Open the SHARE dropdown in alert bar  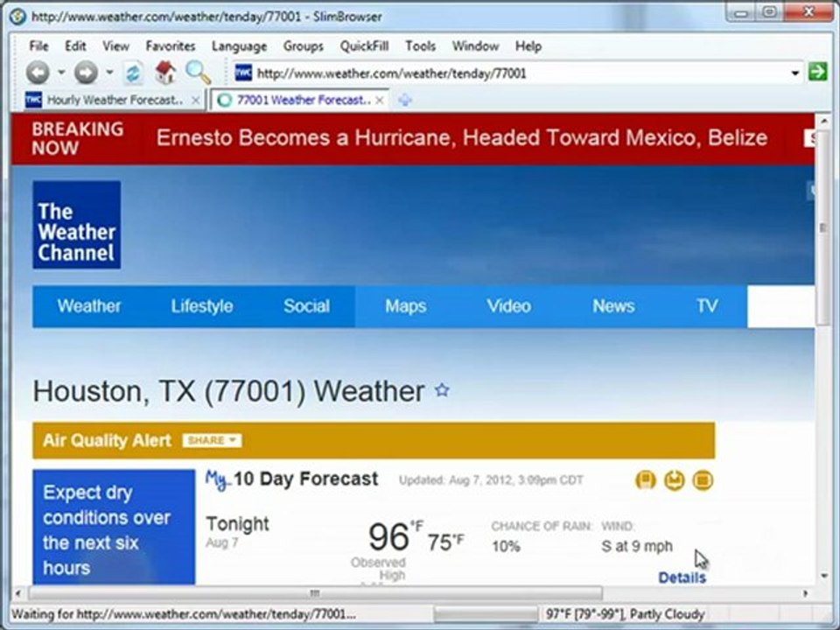[x=212, y=440]
